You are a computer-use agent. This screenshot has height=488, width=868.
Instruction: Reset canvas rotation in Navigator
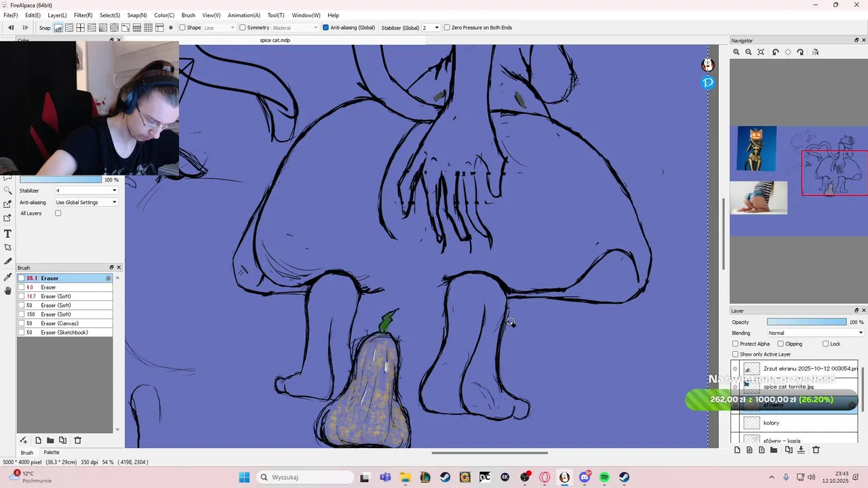(788, 52)
